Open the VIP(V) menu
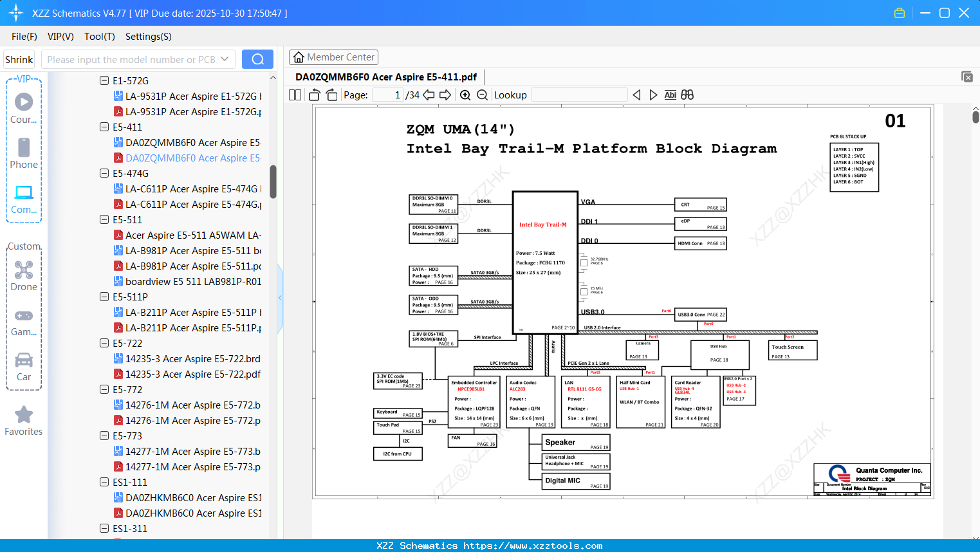980x552 pixels. [60, 37]
